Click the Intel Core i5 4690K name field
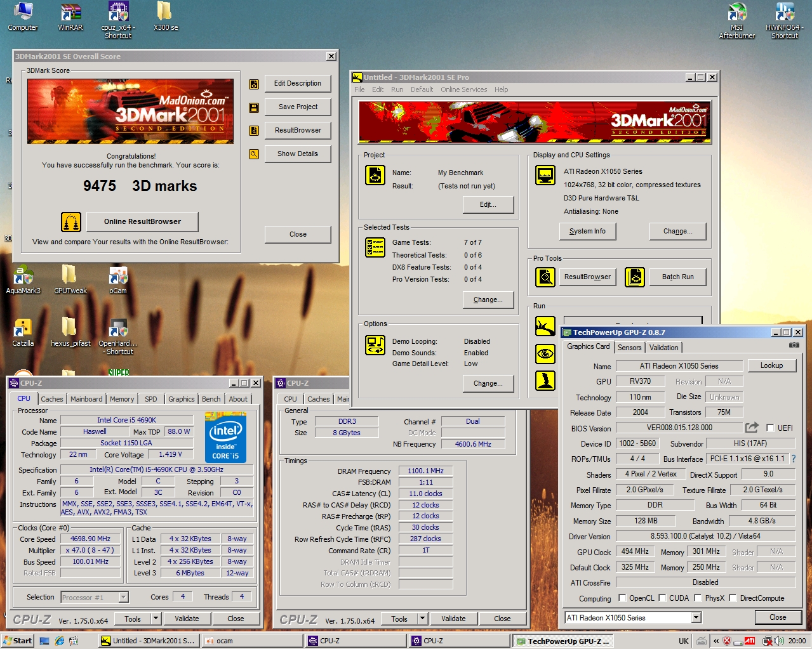 point(126,420)
